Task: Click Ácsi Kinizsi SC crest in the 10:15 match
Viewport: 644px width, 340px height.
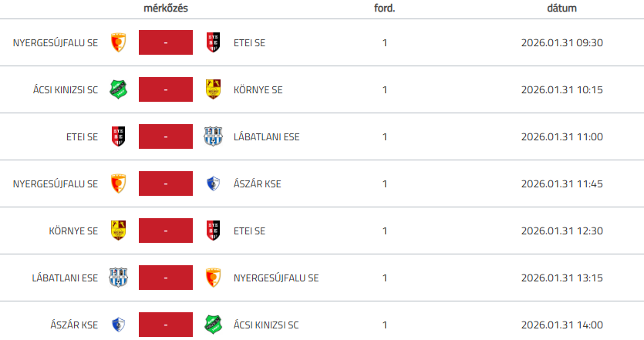Action: [119, 89]
